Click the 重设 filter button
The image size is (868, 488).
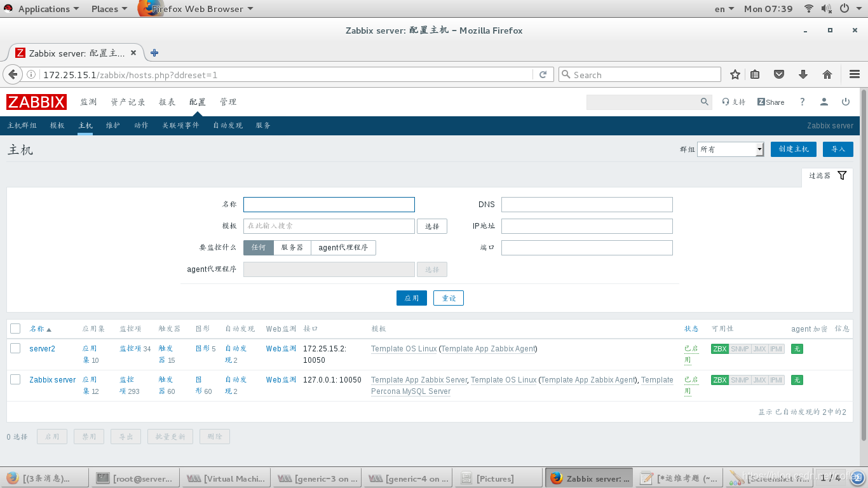449,298
